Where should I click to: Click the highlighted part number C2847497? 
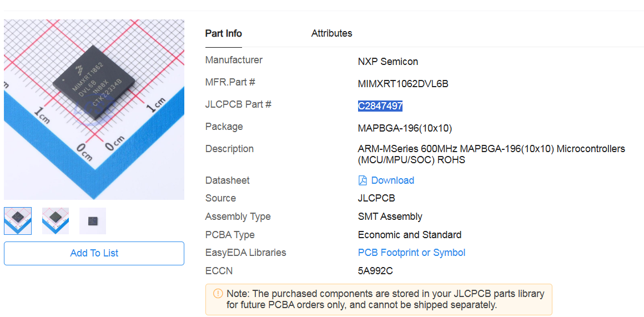point(380,106)
